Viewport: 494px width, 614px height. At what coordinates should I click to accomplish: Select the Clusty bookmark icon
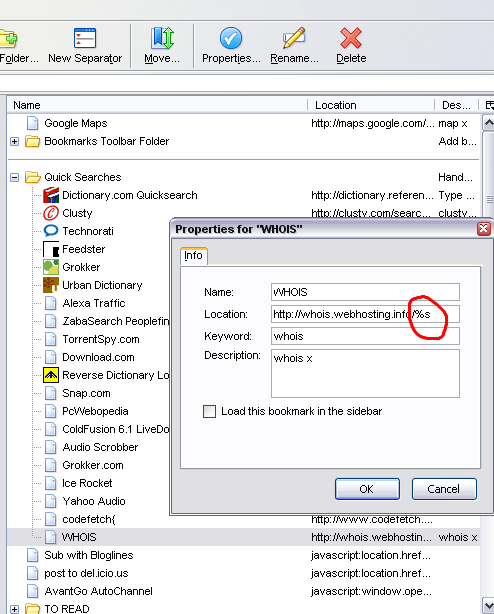pos(50,213)
